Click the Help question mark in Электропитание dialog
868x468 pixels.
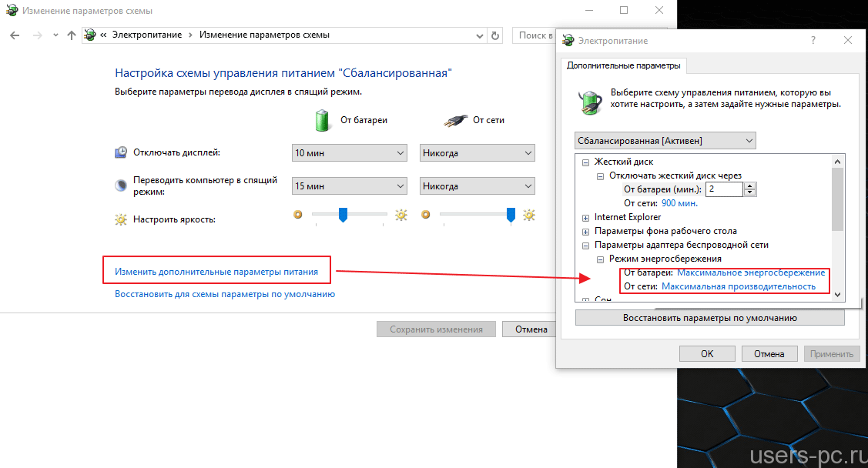point(813,40)
